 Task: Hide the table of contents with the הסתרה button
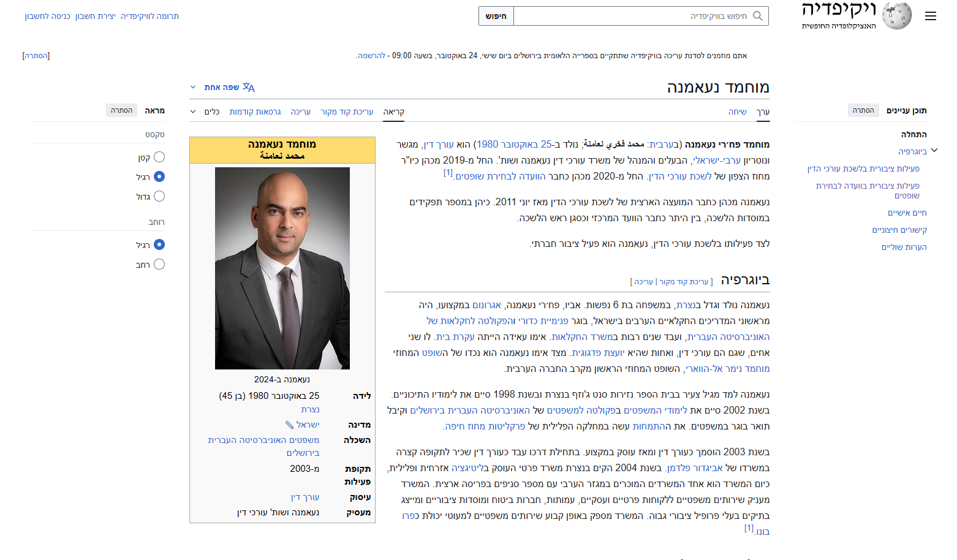tap(863, 110)
